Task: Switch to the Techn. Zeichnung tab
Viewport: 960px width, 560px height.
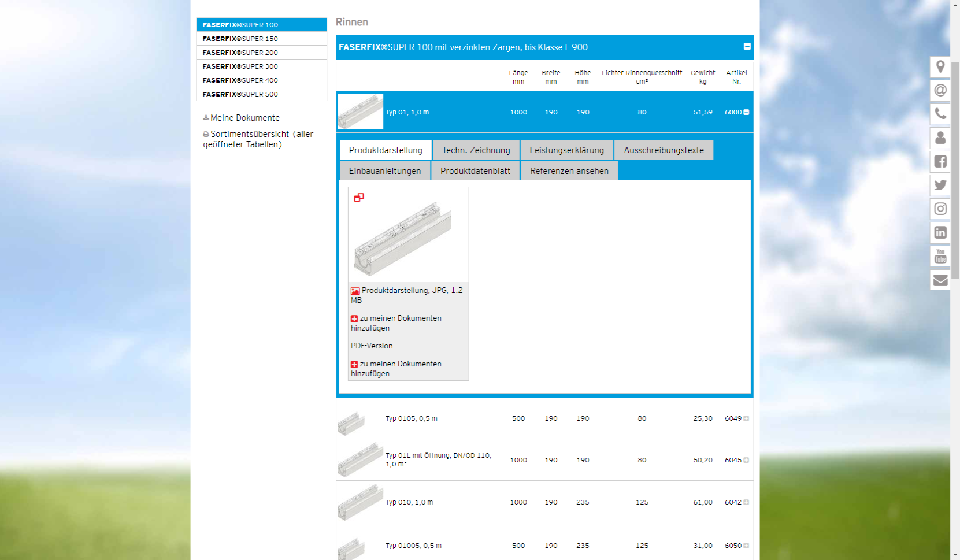Action: point(476,150)
